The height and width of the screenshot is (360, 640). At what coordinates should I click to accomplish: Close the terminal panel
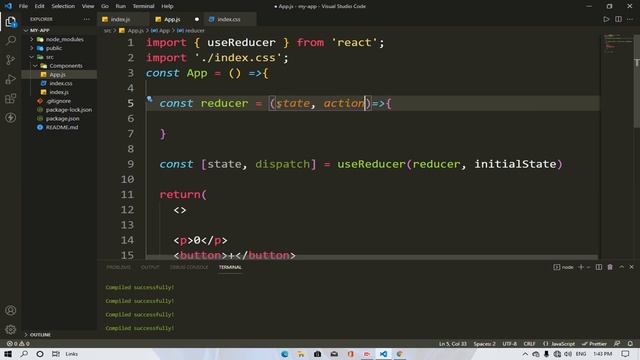click(631, 267)
